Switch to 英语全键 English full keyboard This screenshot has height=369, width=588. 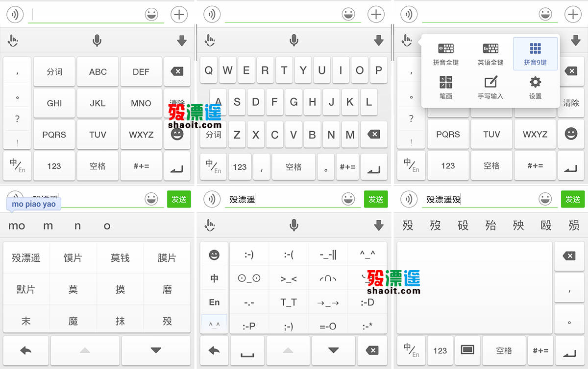490,54
